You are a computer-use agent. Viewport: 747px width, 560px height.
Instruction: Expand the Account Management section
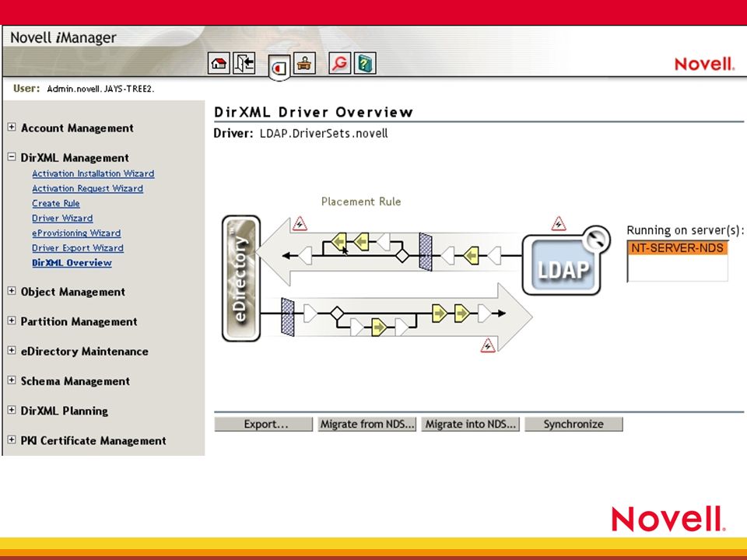tap(12, 127)
